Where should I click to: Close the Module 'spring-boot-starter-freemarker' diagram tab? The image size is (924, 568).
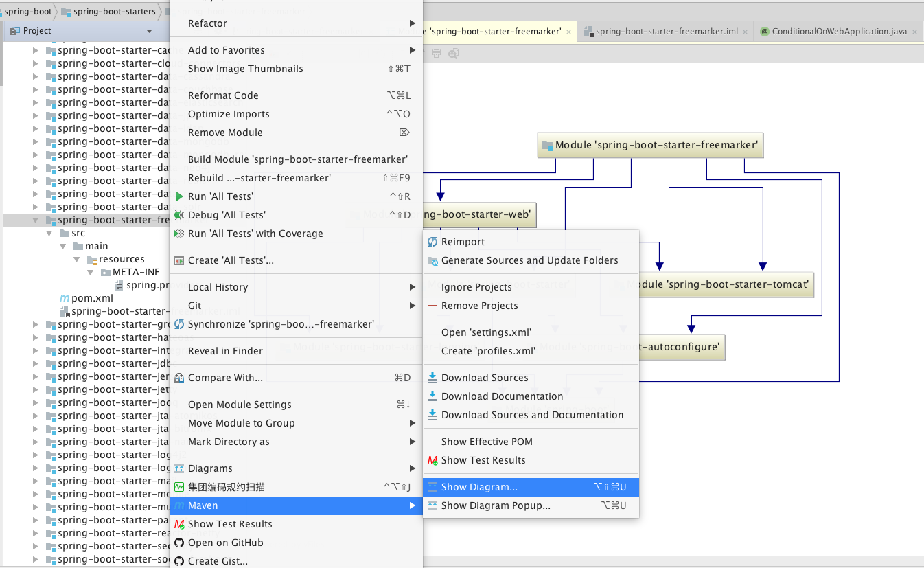click(569, 32)
